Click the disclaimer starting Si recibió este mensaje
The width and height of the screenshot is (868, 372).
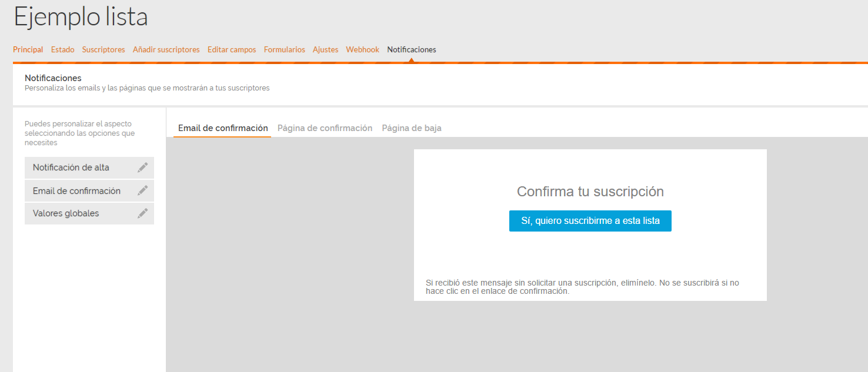click(582, 287)
